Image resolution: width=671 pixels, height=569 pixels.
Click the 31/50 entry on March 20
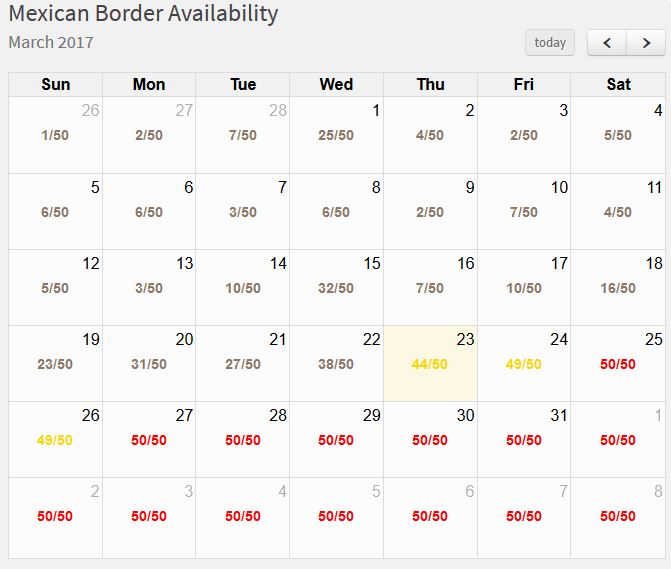point(149,364)
